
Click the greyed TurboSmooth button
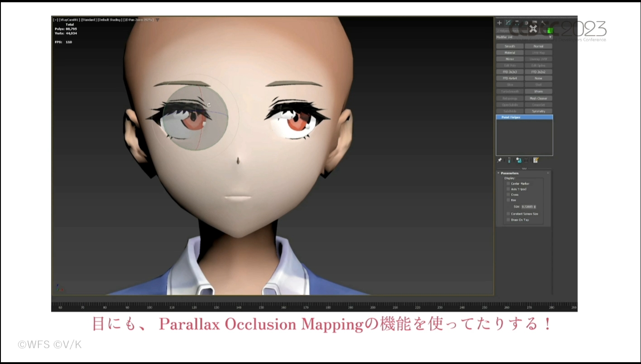click(510, 91)
